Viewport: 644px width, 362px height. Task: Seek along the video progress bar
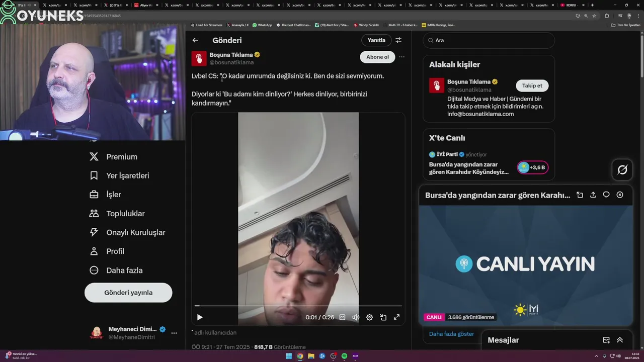point(298,306)
